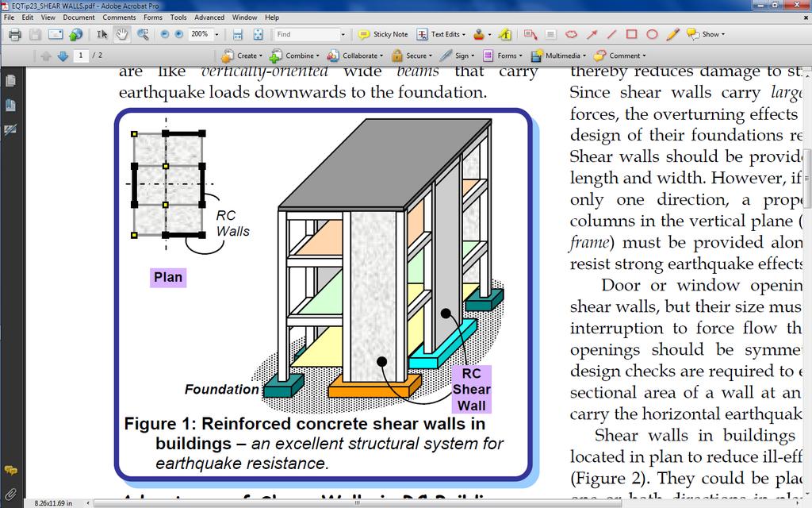Open the Attachments paperclip panel
812x508 pixels.
pyautogui.click(x=10, y=495)
